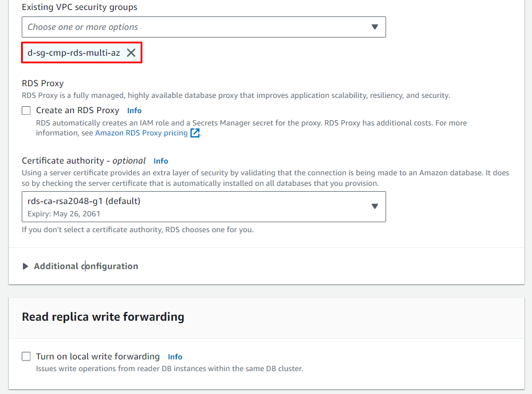
Task: Click the caret arrow in the certificate authority selector
Action: point(375,206)
